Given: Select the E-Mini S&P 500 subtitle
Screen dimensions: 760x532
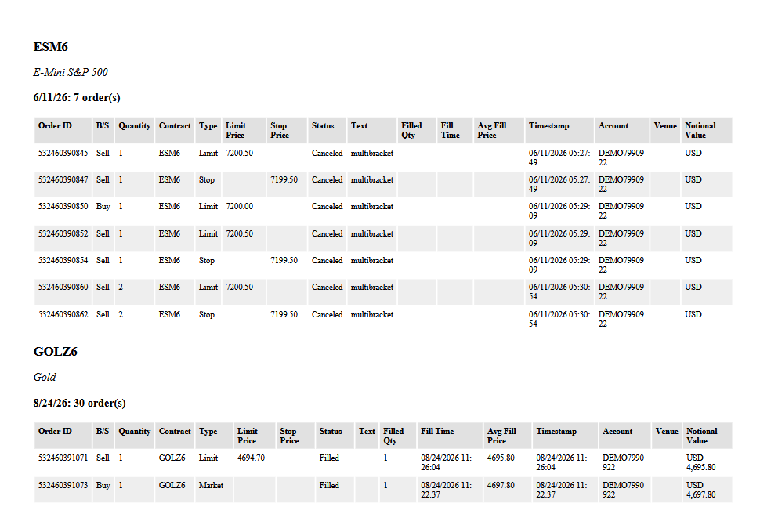Looking at the screenshot, I should (x=71, y=72).
